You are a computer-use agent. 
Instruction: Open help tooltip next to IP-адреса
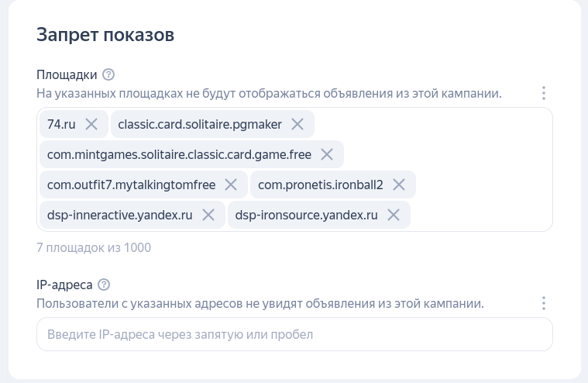point(104,285)
